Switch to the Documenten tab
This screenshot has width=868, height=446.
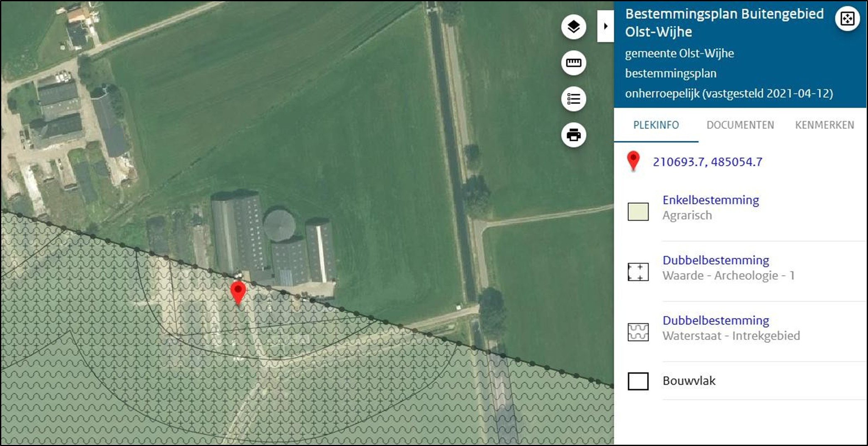(x=740, y=125)
